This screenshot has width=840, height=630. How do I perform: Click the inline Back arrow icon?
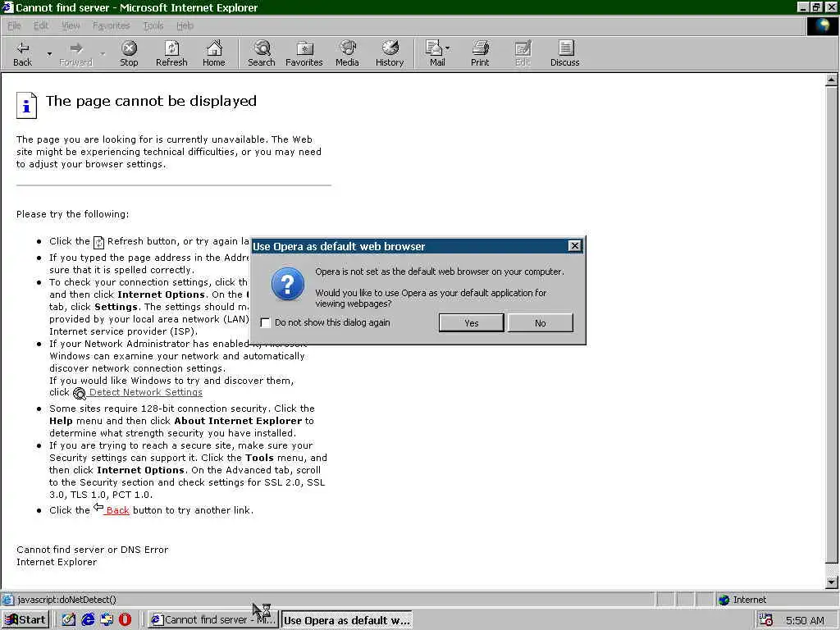pyautogui.click(x=98, y=507)
